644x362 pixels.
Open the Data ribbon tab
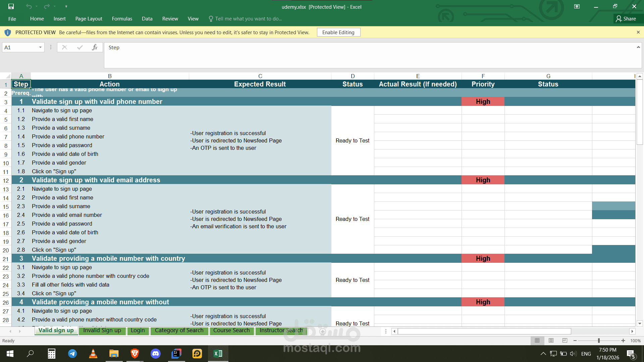click(147, 19)
